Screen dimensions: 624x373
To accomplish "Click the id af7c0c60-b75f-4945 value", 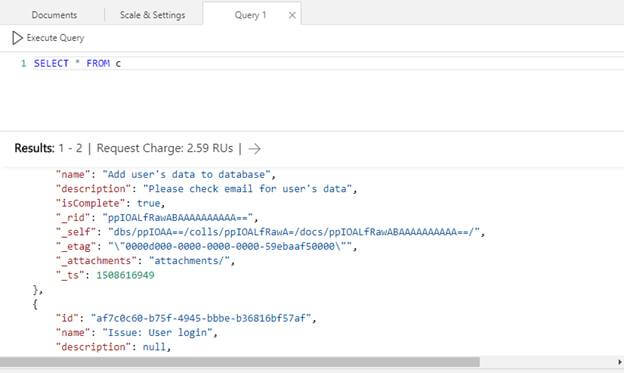I will [201, 318].
